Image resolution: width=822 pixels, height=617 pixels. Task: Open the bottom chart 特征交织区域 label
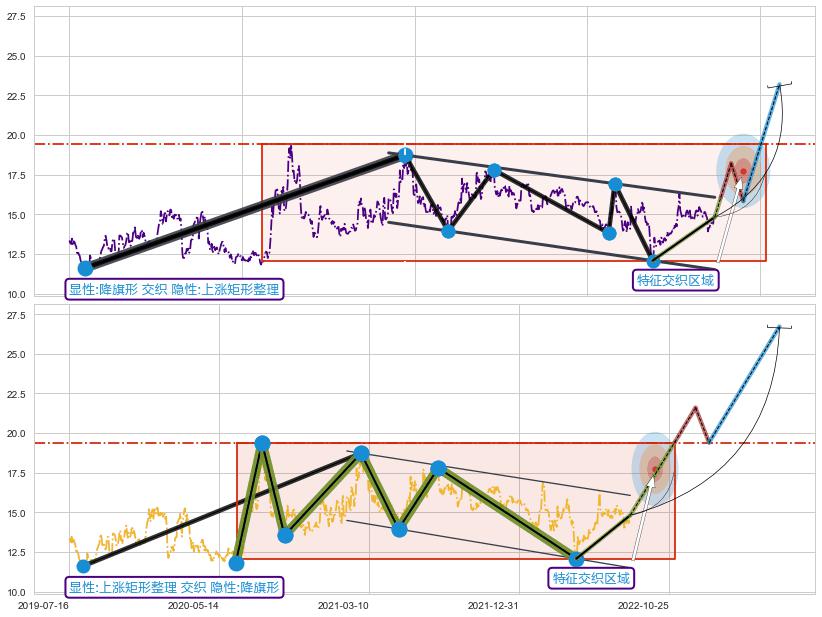[592, 578]
